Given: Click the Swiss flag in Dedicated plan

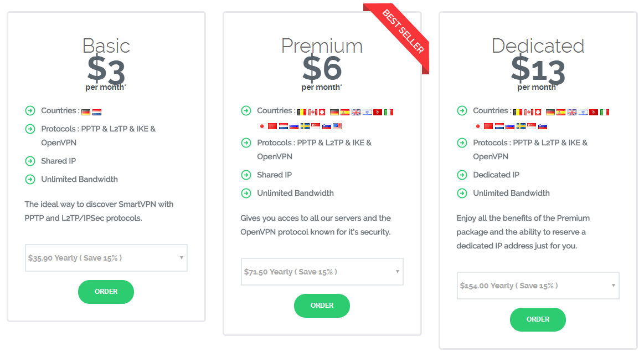Looking at the screenshot, I should pyautogui.click(x=538, y=112).
